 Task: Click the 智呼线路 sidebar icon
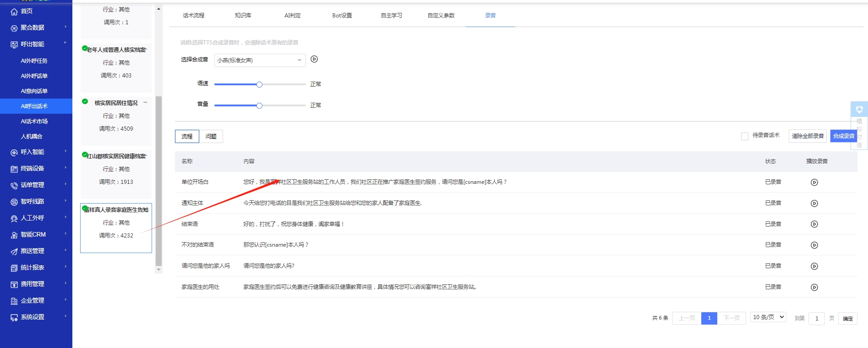click(x=14, y=202)
